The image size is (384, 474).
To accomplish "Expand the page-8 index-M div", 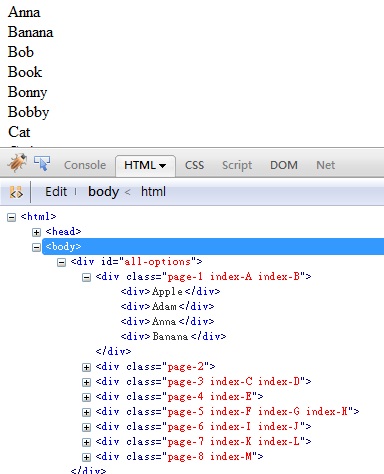I will click(x=86, y=457).
